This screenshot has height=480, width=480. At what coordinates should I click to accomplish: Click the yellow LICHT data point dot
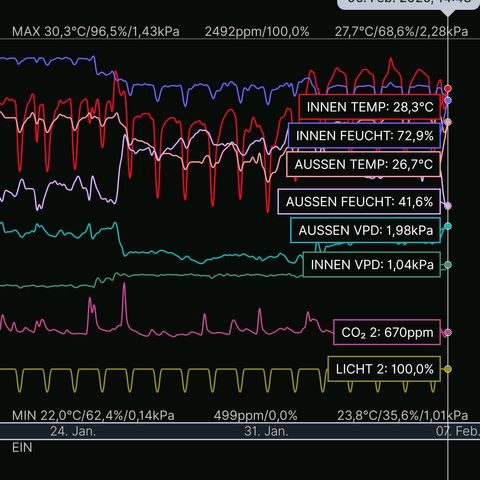448,369
